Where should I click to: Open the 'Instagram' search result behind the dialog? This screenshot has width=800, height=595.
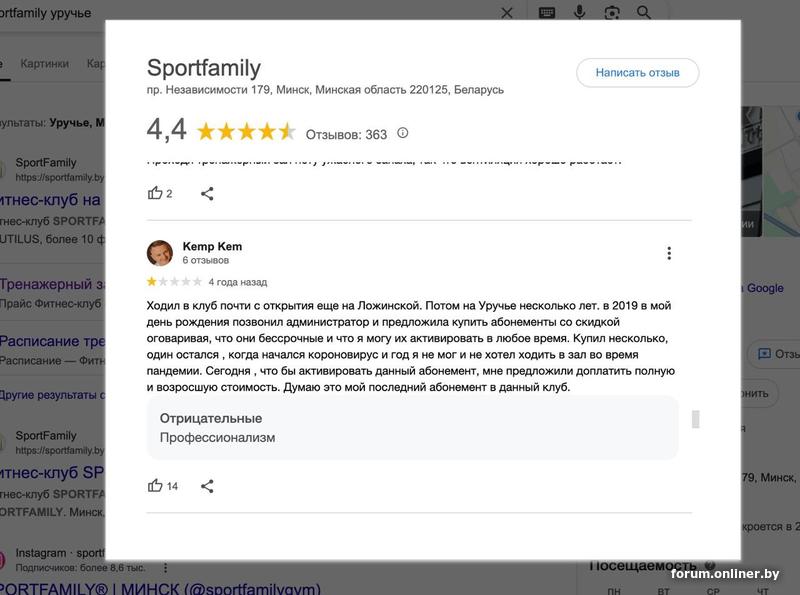pos(40,552)
